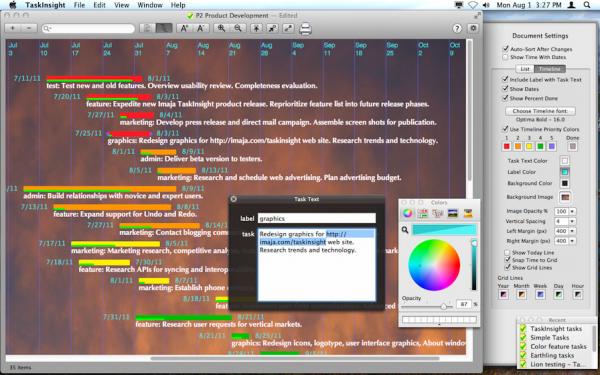Increase font size with larger A icon
The width and height of the screenshot is (600, 375).
[184, 28]
